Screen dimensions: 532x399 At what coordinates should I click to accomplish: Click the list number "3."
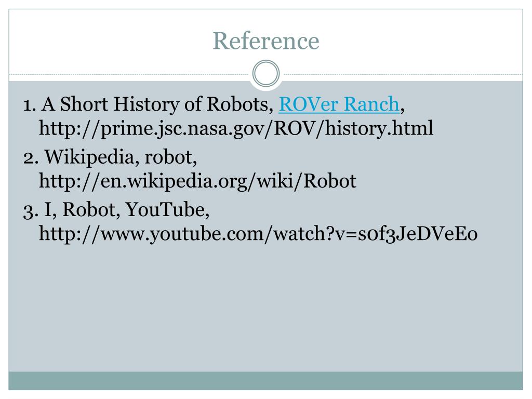pyautogui.click(x=31, y=211)
